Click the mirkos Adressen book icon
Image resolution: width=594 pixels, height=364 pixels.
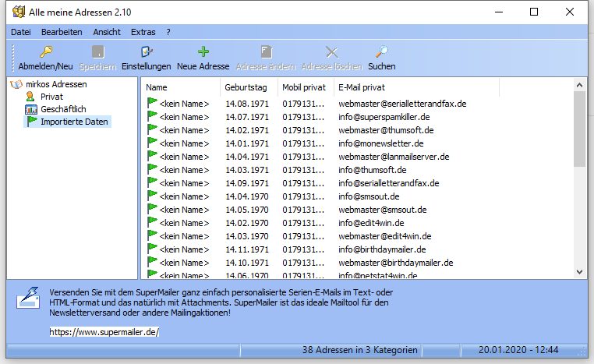(x=16, y=84)
